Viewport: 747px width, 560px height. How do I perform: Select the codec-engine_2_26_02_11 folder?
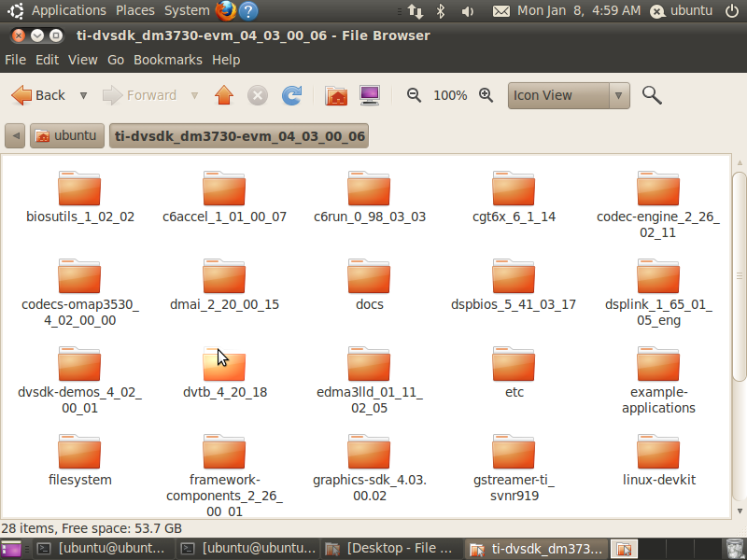pyautogui.click(x=658, y=204)
